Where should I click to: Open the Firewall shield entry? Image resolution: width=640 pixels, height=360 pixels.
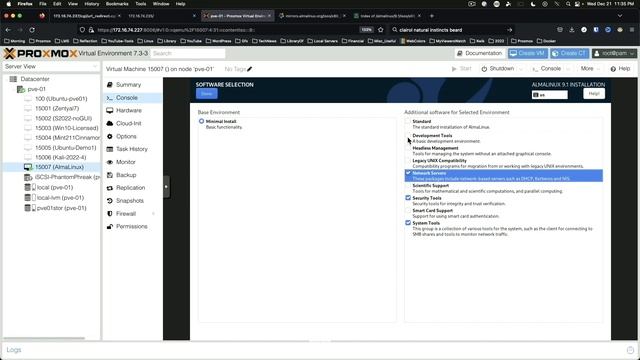pyautogui.click(x=126, y=213)
